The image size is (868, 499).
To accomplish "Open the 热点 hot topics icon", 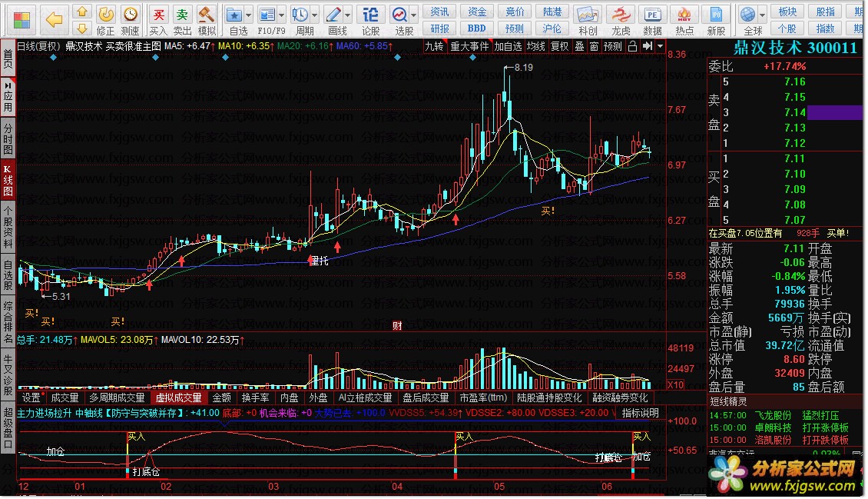I will pyautogui.click(x=684, y=15).
